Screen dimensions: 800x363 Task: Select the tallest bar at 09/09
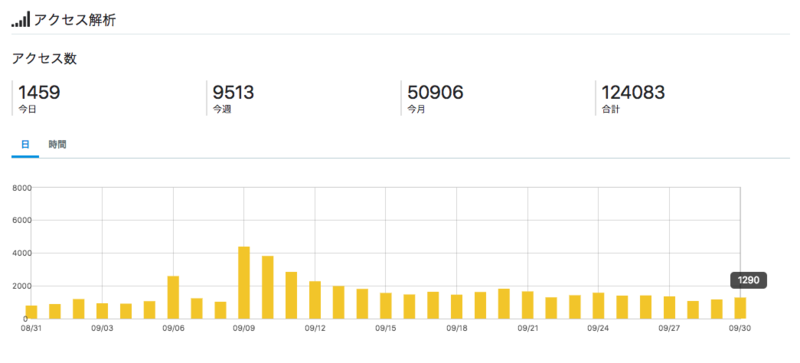[x=244, y=283]
